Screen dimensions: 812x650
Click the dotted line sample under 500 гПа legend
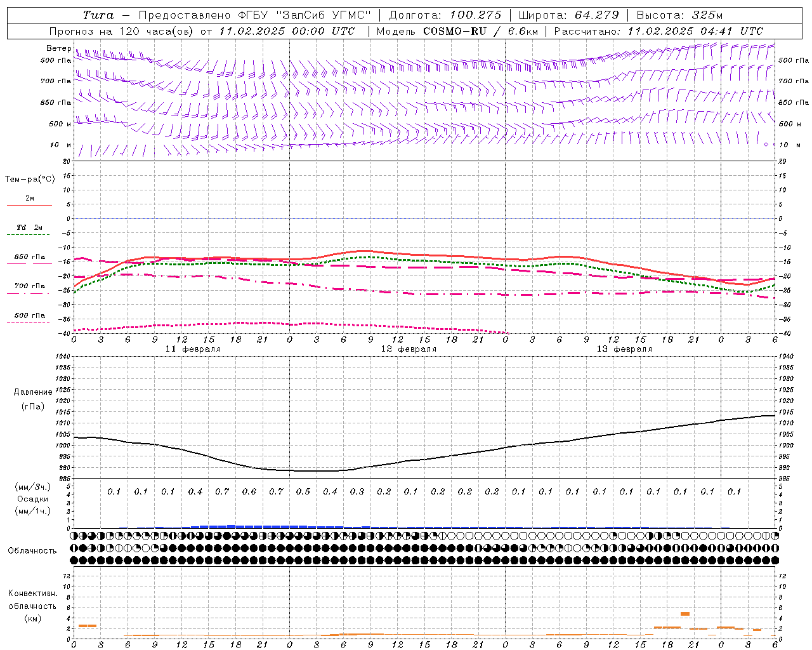[29, 323]
